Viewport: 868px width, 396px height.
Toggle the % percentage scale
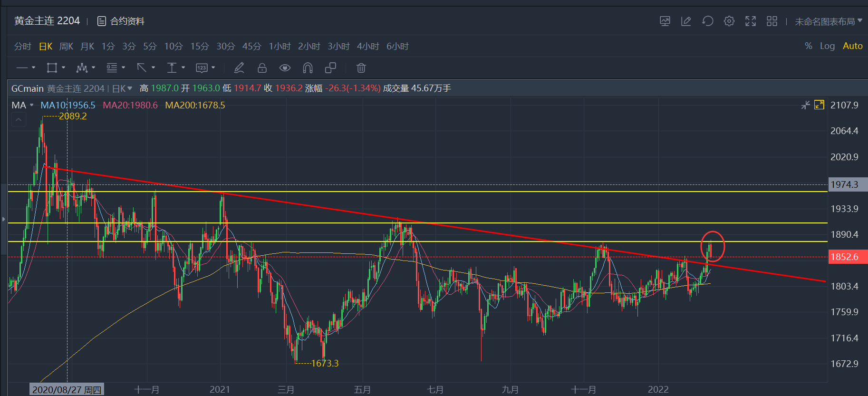tap(809, 46)
